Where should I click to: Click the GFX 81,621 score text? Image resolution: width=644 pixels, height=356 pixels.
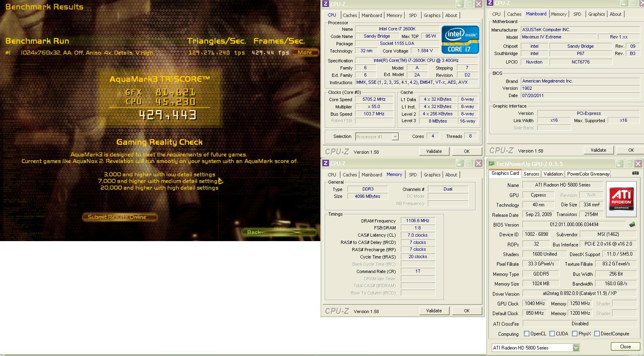161,92
